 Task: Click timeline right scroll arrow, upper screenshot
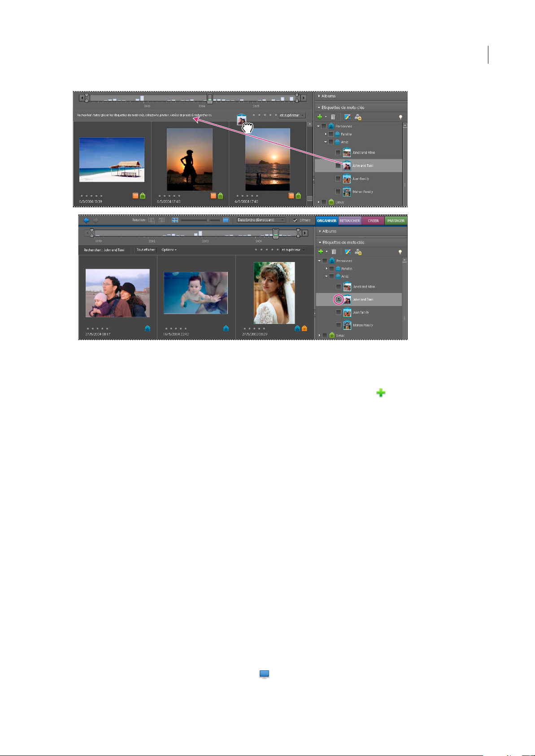click(x=304, y=97)
